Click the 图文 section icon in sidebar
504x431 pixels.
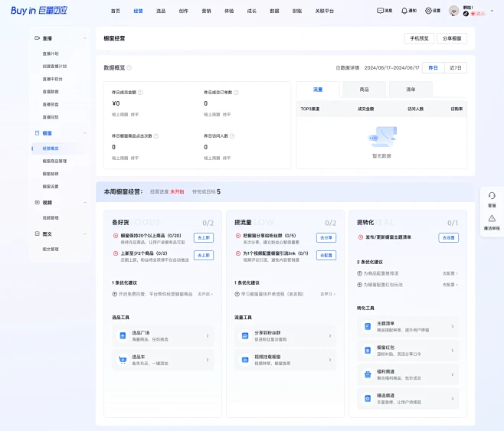coord(37,233)
